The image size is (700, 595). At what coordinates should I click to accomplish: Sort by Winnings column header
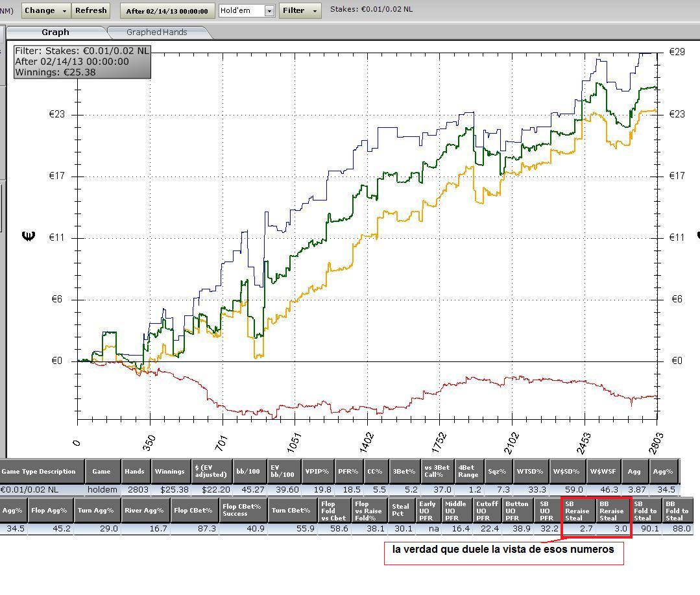171,471
